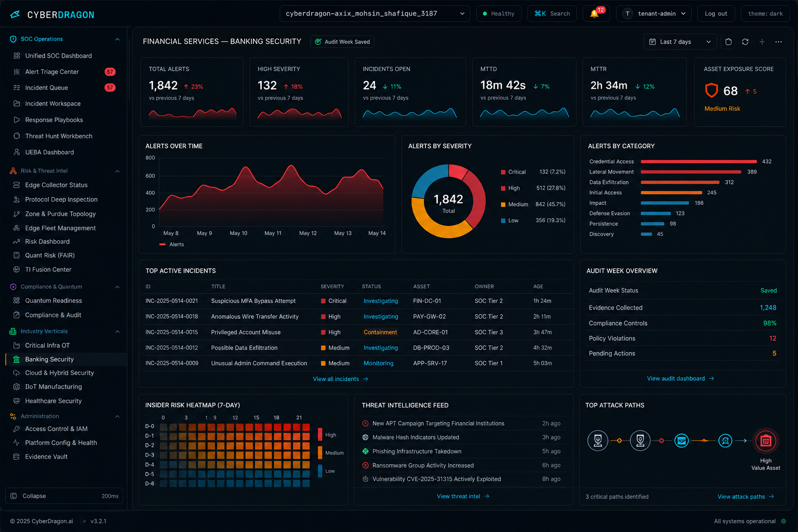The width and height of the screenshot is (798, 532).
Task: Click the first attack path node icon
Action: (598, 441)
